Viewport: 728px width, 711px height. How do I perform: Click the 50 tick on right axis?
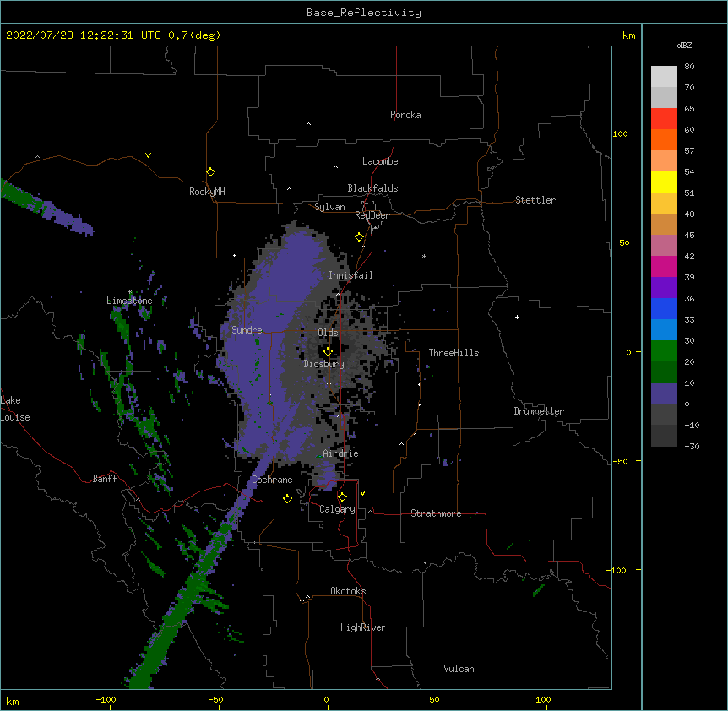pos(624,242)
